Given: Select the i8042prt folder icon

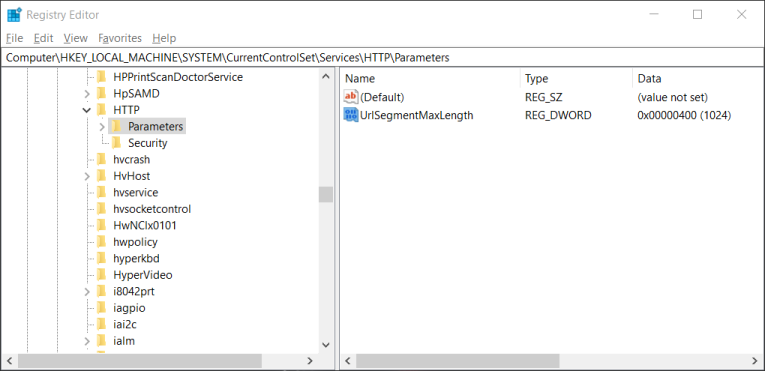Looking at the screenshot, I should (101, 291).
